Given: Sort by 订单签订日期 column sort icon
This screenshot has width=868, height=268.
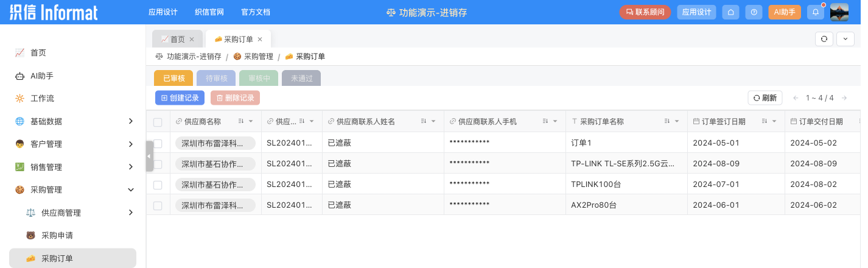Looking at the screenshot, I should pos(765,121).
